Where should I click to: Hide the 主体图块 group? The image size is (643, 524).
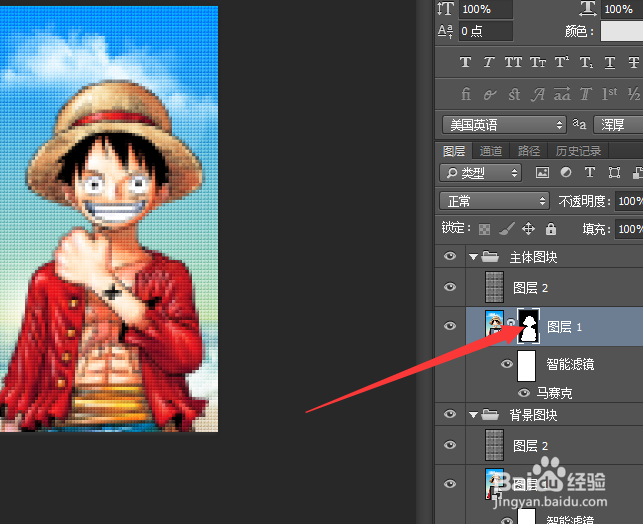pyautogui.click(x=450, y=256)
